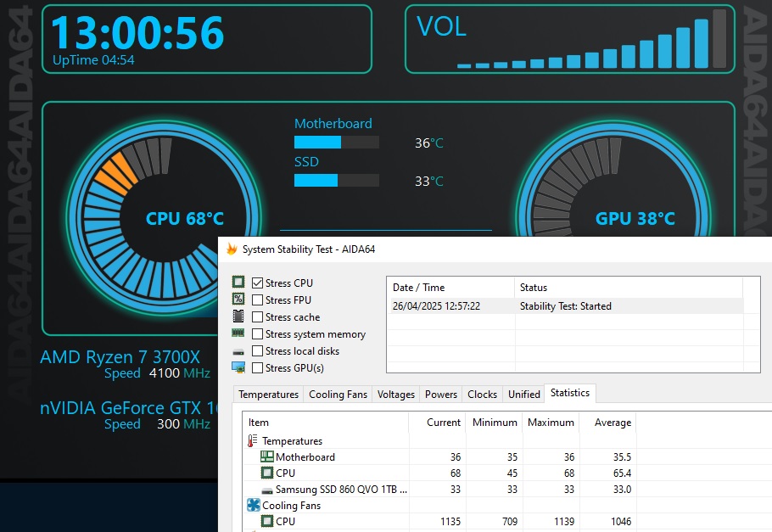Click the Status column header
Viewport: 772px width, 532px height.
point(629,288)
